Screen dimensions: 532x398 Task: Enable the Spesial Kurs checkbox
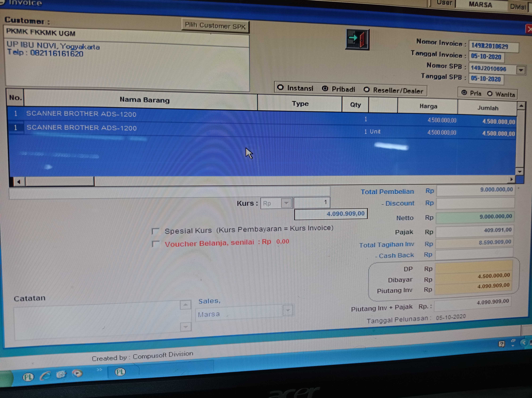[156, 231]
